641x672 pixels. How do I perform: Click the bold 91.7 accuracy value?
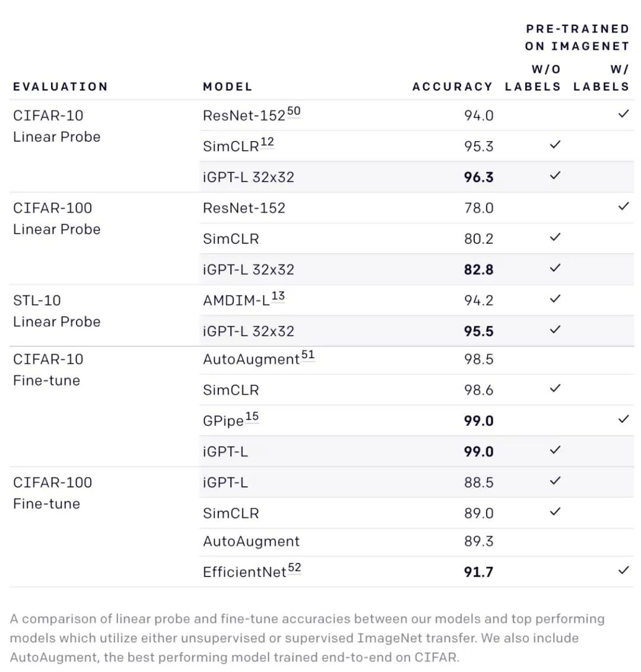pos(478,572)
